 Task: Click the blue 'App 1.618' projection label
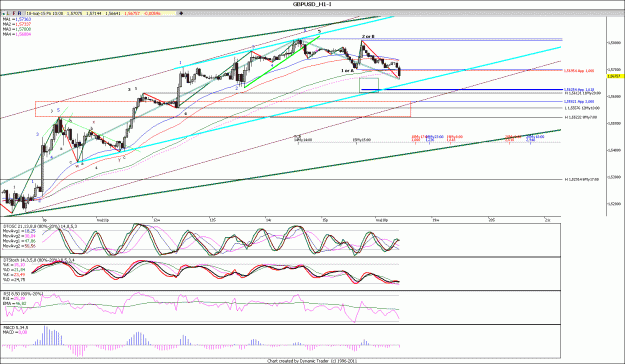[579, 90]
